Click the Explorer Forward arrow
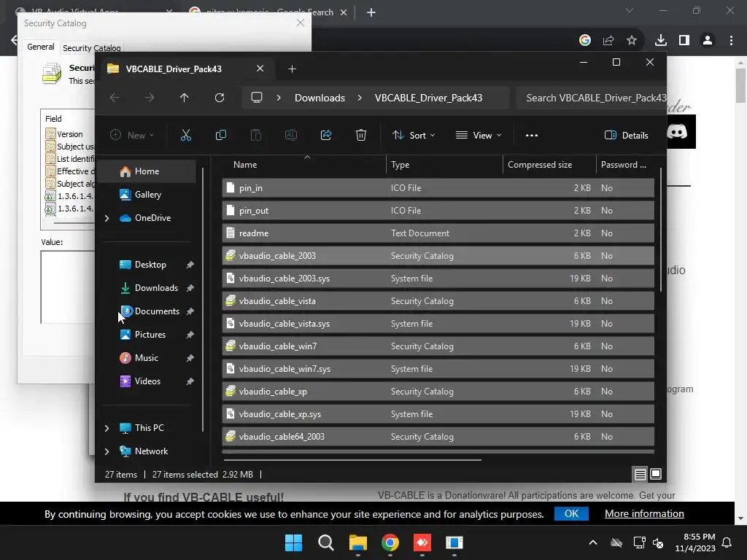747x560 pixels. (x=150, y=98)
